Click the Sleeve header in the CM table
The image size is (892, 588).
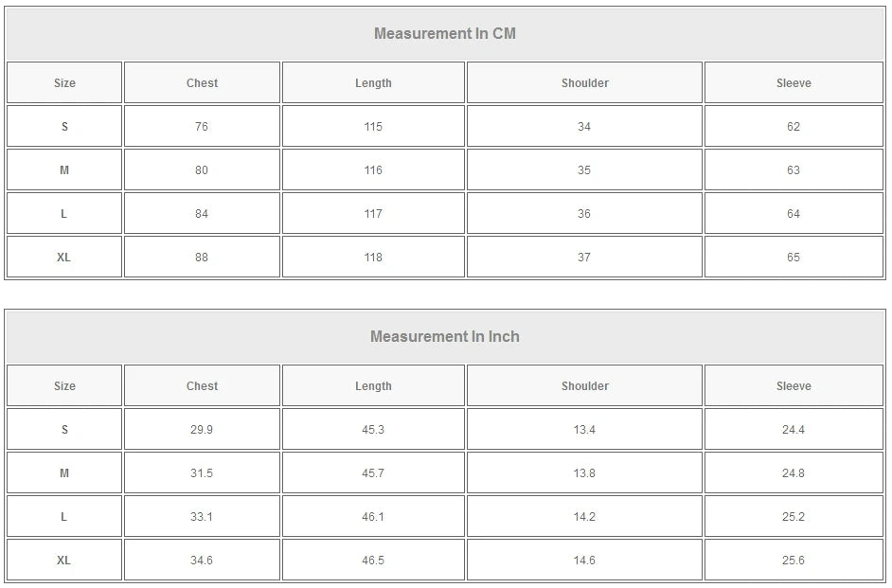pos(794,83)
